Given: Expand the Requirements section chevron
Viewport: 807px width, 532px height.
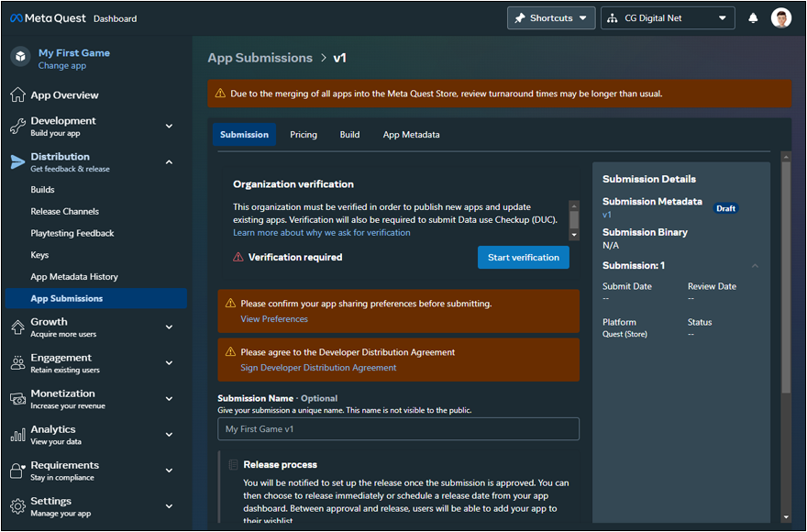Looking at the screenshot, I should pyautogui.click(x=169, y=471).
